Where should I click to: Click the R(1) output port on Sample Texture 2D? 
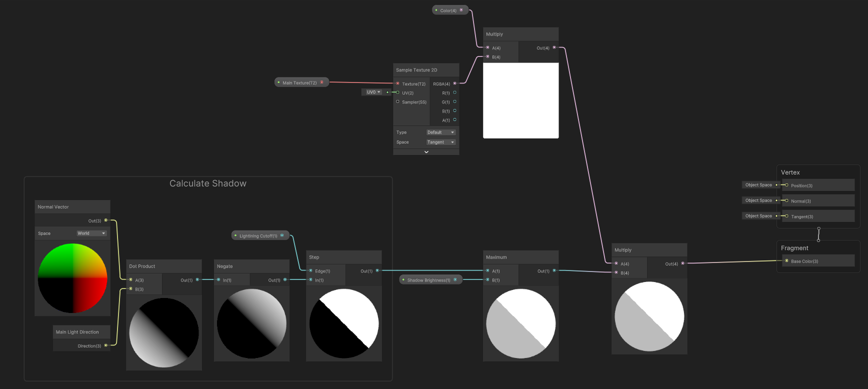click(x=454, y=92)
